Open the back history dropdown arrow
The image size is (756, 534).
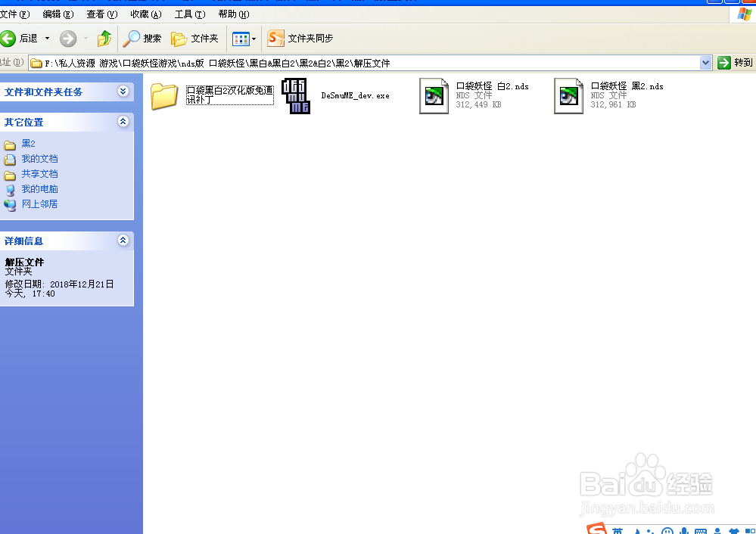pos(47,38)
